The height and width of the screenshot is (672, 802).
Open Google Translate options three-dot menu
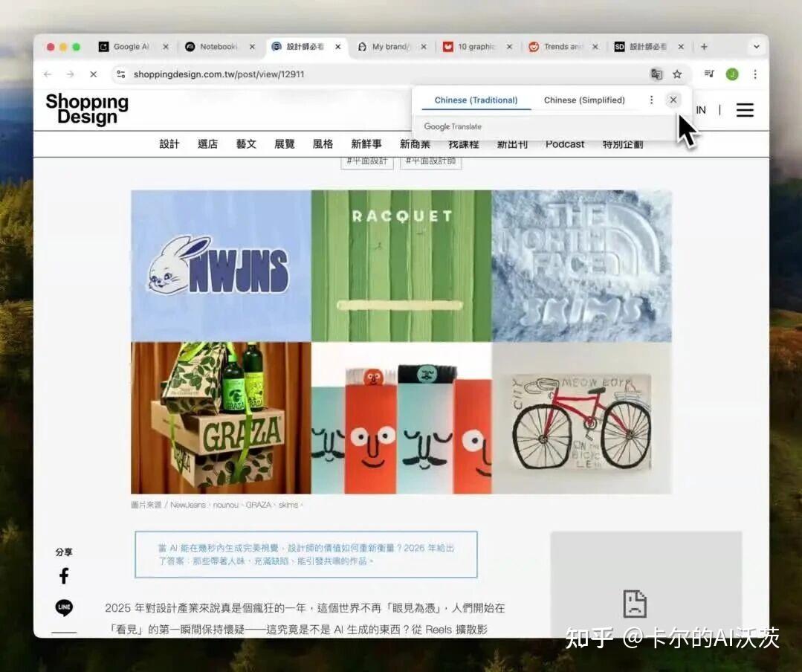[x=651, y=100]
